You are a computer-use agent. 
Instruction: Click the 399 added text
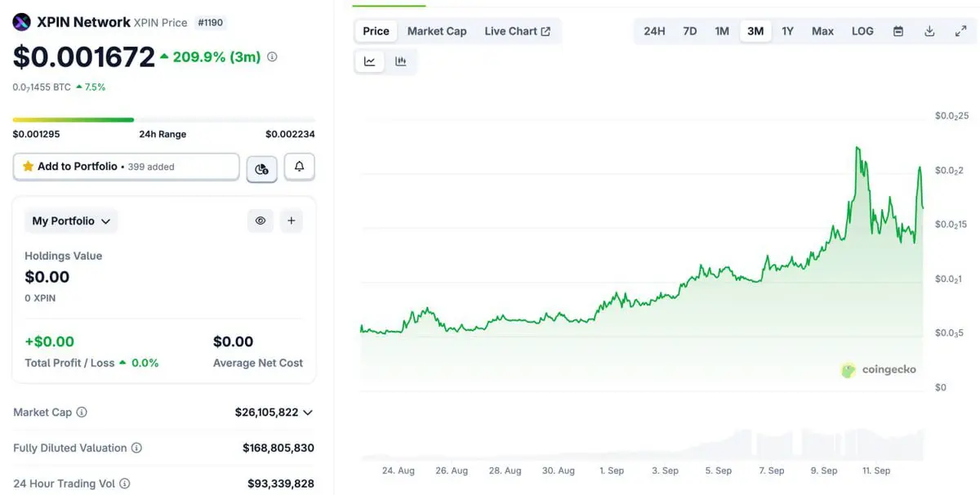click(151, 167)
